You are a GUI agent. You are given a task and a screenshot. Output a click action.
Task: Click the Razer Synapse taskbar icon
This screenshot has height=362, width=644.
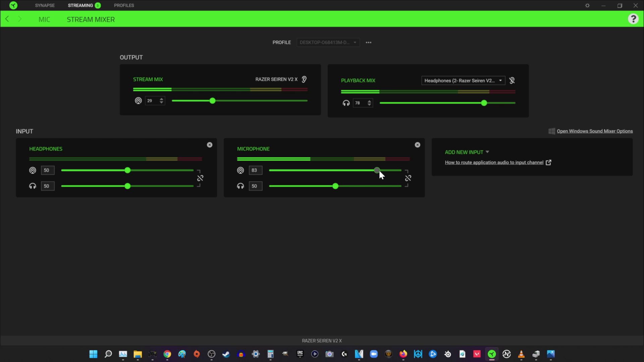pos(492,354)
